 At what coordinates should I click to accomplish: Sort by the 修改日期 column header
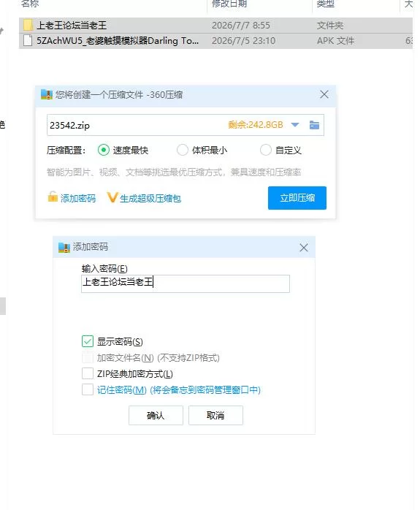pyautogui.click(x=229, y=4)
